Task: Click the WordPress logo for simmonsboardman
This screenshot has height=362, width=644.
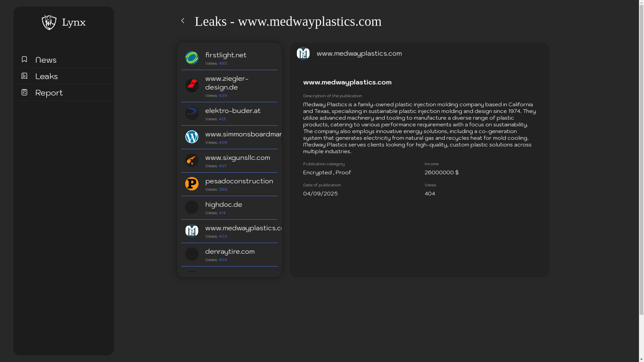Action: (192, 137)
